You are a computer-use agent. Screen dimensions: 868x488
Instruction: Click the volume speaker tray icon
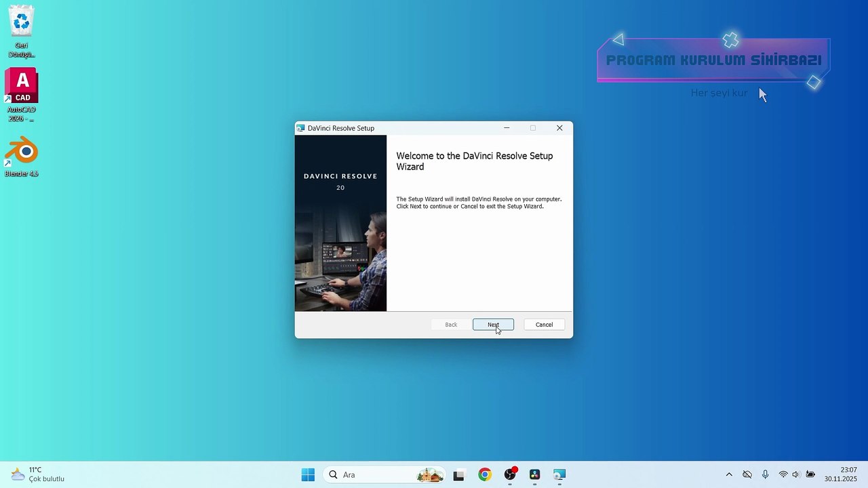[795, 475]
